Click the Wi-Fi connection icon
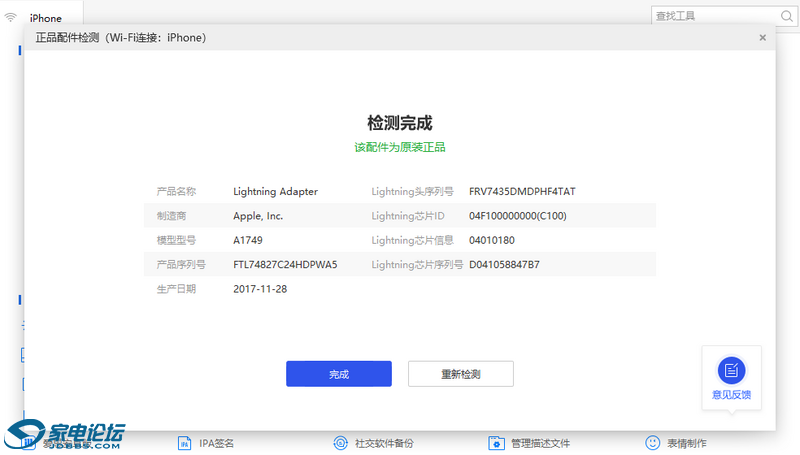The width and height of the screenshot is (800, 455). [12, 18]
